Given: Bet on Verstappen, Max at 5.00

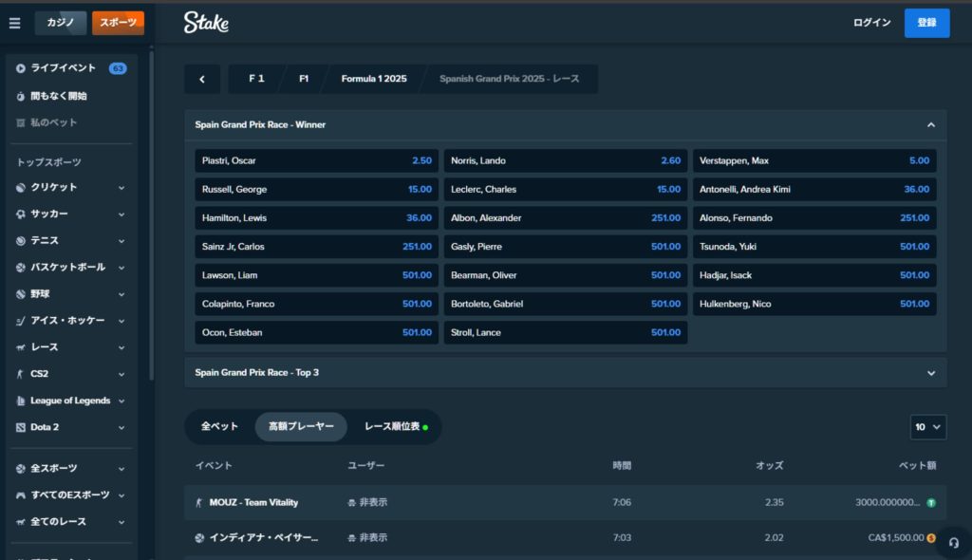Looking at the screenshot, I should (814, 160).
